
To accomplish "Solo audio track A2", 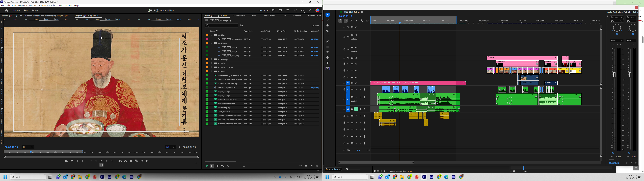I will 360,97.
